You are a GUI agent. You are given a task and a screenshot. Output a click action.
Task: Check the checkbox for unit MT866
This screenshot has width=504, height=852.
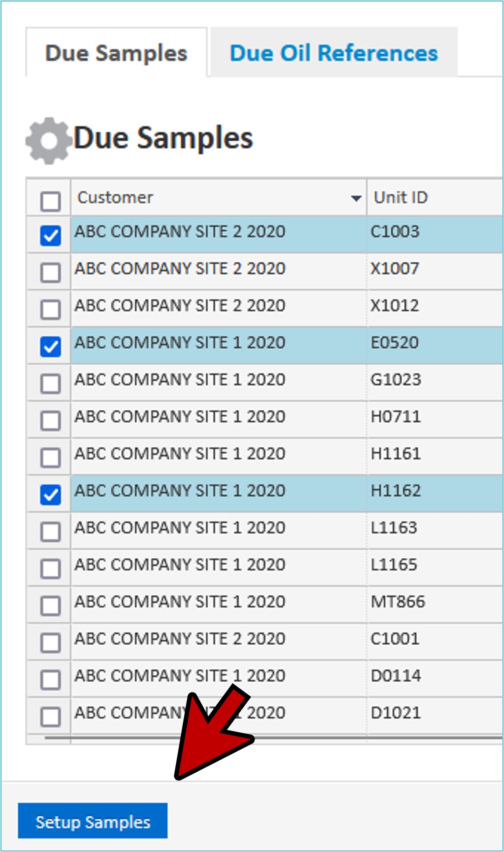click(50, 606)
